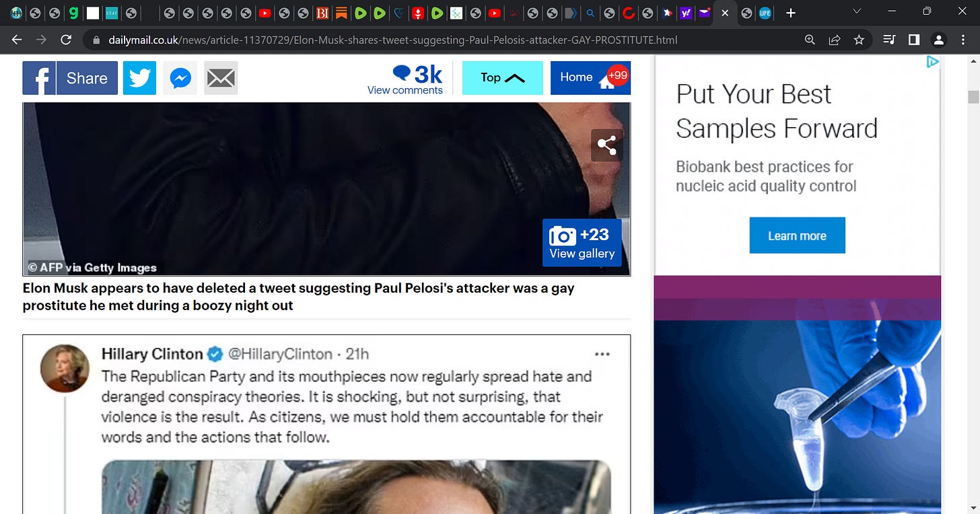980x514 pixels.
Task: Switch to the green g favicon tab
Action: [x=73, y=13]
